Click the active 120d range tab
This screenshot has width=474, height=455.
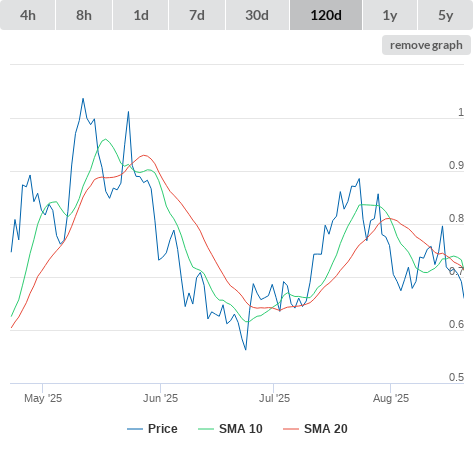pos(326,15)
